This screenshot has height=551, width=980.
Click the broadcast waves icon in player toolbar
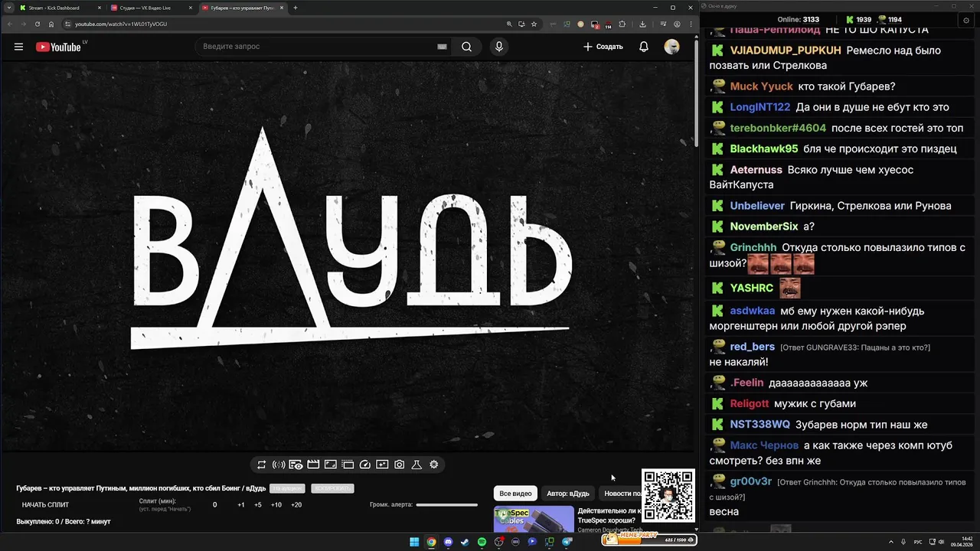coord(279,465)
